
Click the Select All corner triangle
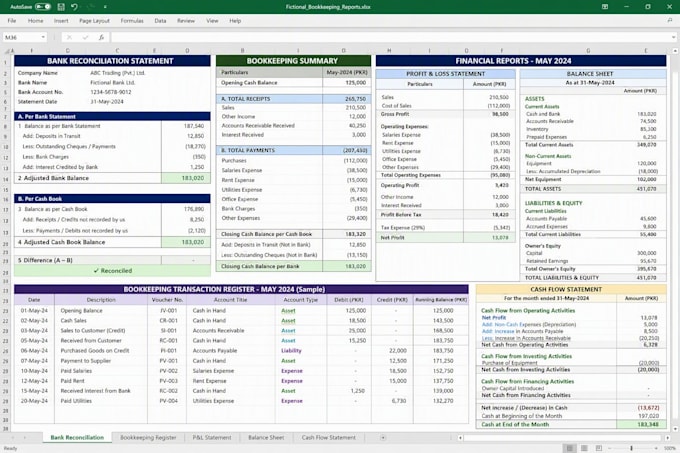click(x=7, y=51)
